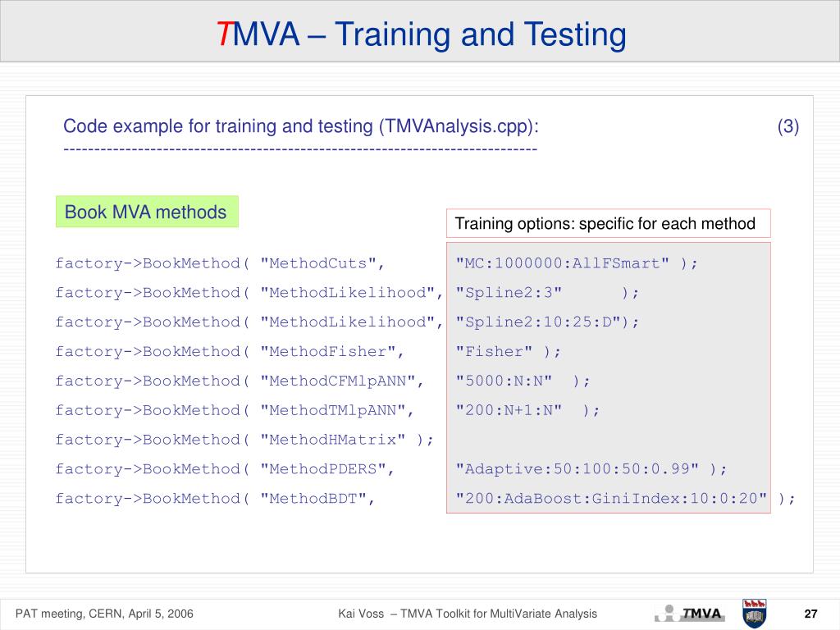Click the "Spline2:10:25:D" option string
The image size is (840, 630).
(x=538, y=322)
